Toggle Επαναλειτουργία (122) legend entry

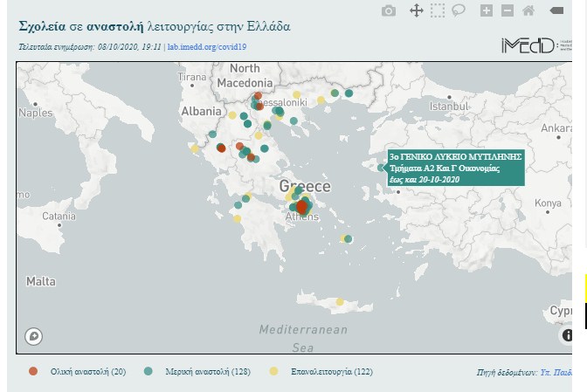[x=326, y=372]
